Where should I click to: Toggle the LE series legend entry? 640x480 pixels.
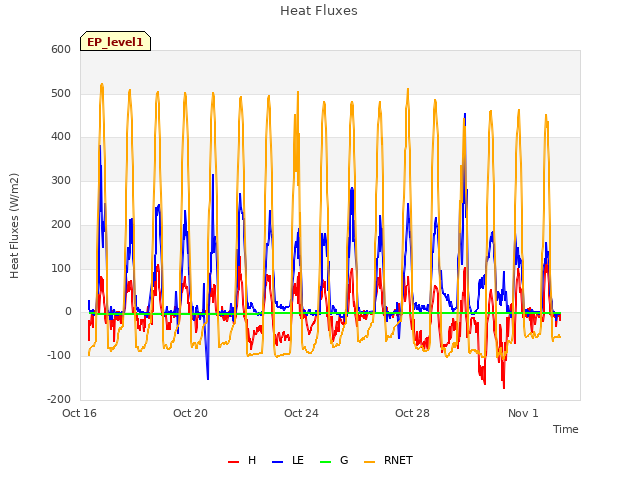click(x=288, y=460)
